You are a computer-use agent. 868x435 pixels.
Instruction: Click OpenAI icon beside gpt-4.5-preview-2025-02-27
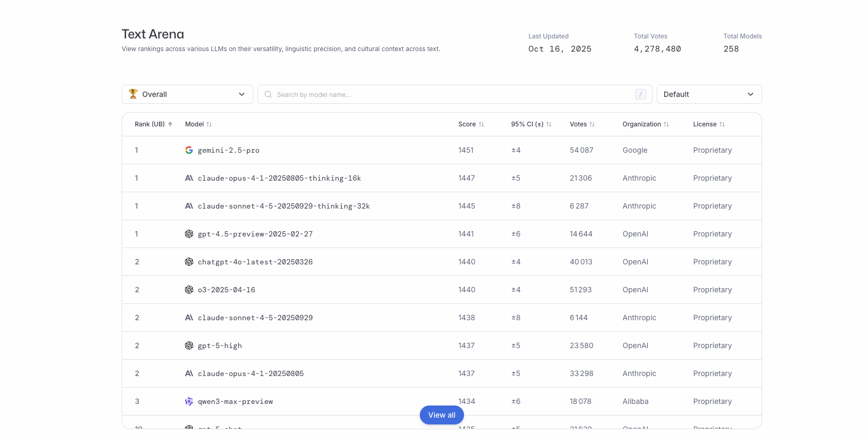point(189,234)
